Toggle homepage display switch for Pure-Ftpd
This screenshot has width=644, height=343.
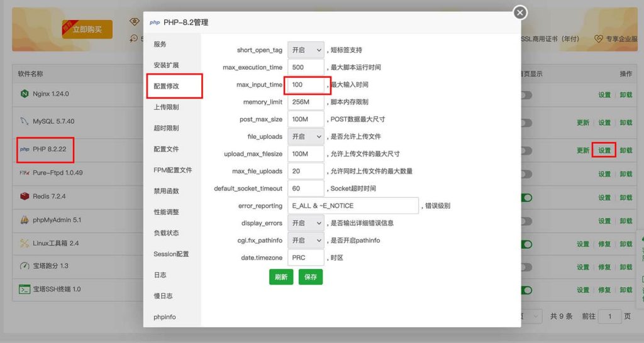pos(526,174)
